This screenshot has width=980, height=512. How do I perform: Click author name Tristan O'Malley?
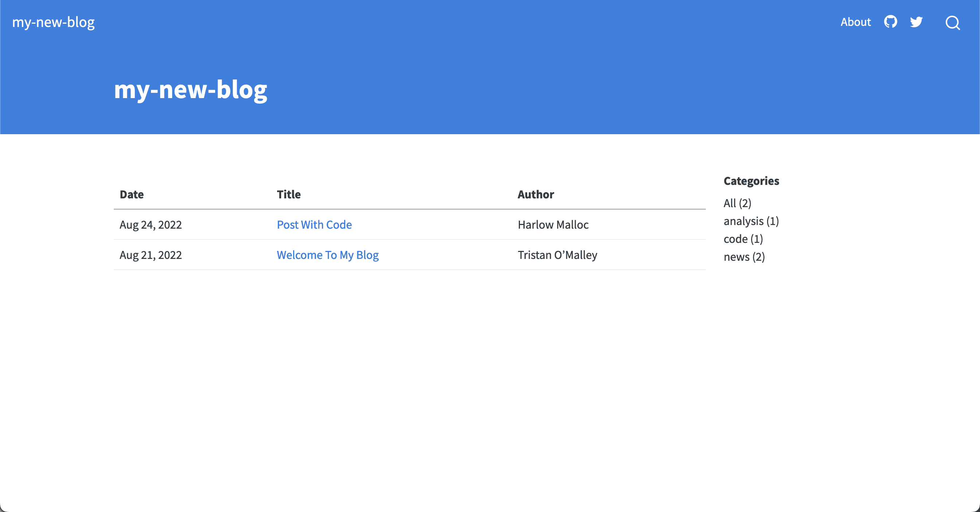[557, 255]
